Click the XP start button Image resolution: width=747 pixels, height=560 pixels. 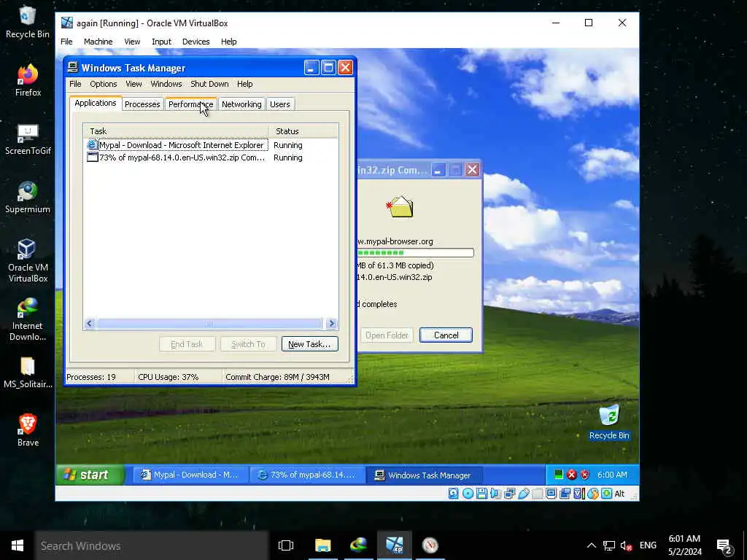coord(90,474)
